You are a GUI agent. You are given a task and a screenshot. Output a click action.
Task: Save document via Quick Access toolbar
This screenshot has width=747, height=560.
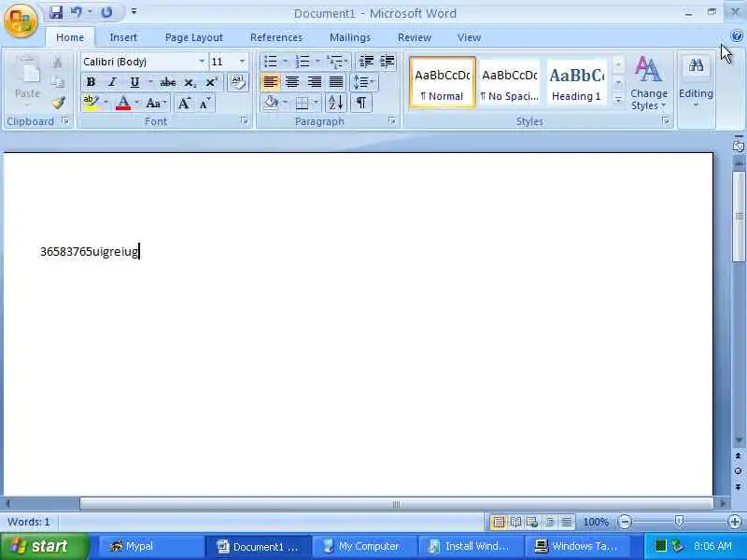pyautogui.click(x=56, y=12)
